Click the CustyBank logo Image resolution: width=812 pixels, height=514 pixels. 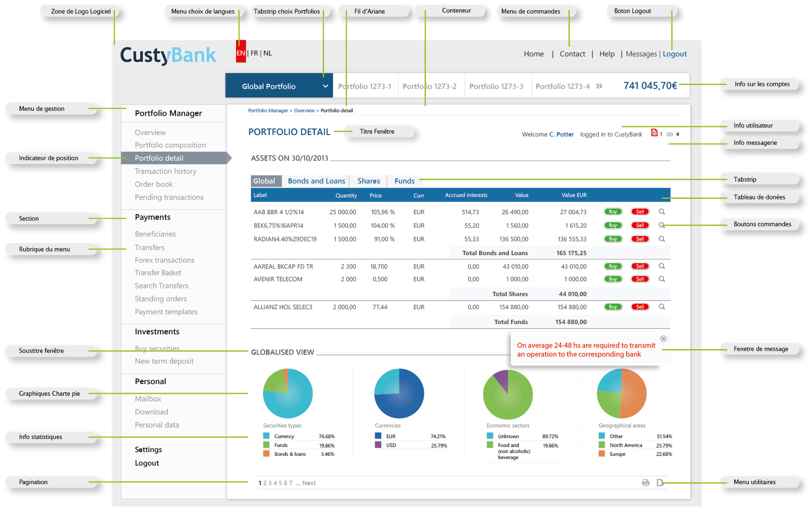coord(168,55)
